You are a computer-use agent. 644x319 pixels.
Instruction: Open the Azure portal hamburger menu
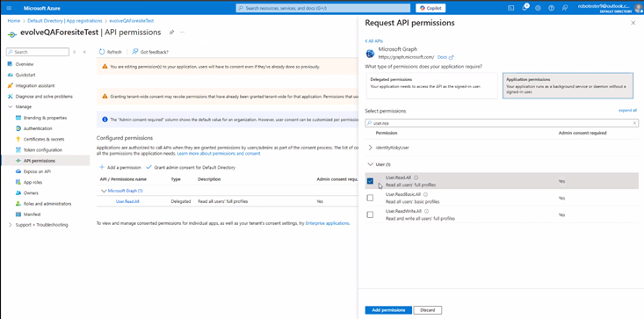(x=10, y=8)
